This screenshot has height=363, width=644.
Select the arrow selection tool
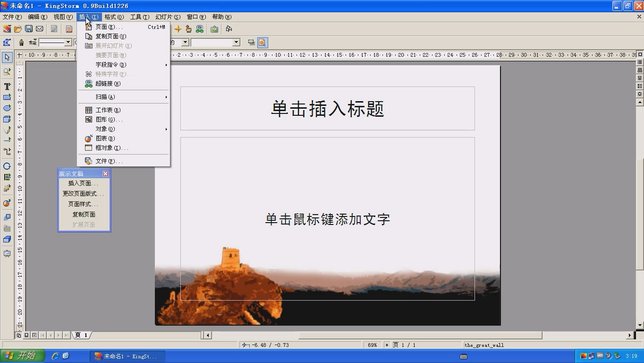7,57
